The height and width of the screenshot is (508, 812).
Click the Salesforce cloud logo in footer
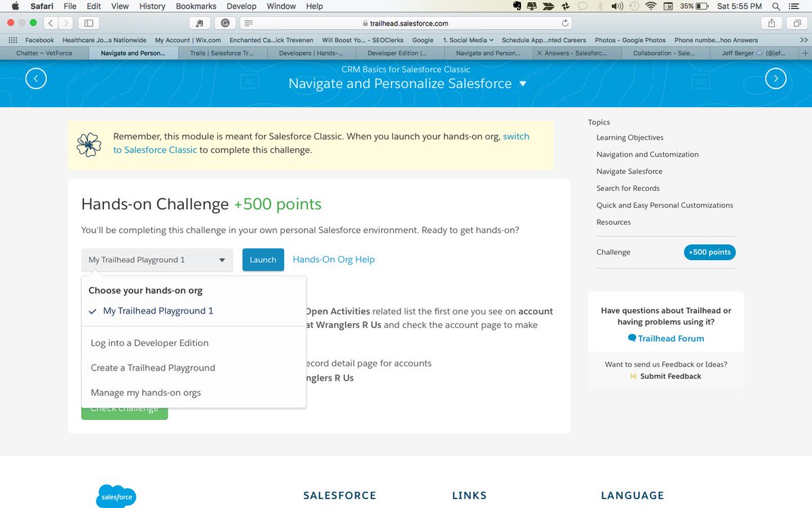(x=116, y=496)
